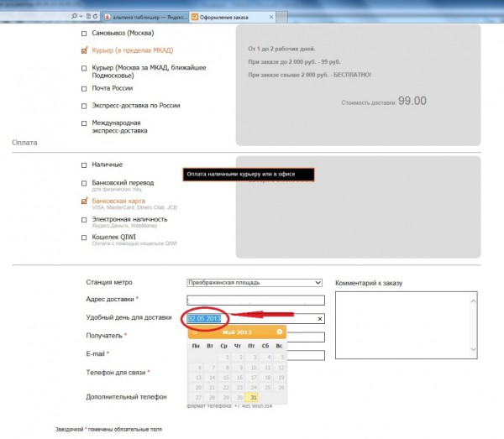
Task: Pick day 31 in the calendar
Action: pyautogui.click(x=251, y=398)
